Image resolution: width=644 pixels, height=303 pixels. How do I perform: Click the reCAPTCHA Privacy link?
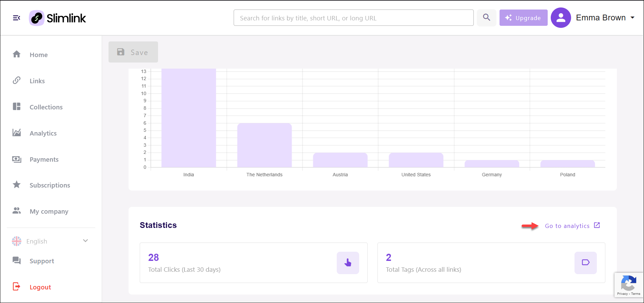click(622, 294)
